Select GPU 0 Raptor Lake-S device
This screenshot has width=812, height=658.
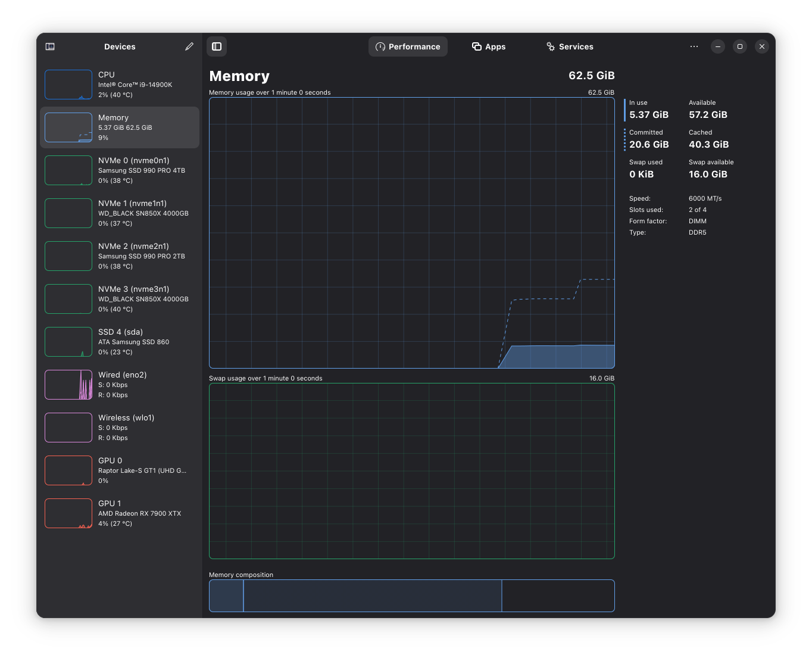[120, 470]
